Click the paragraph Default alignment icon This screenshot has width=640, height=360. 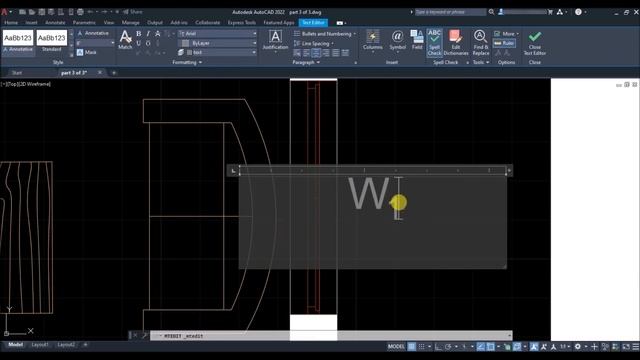click(297, 53)
